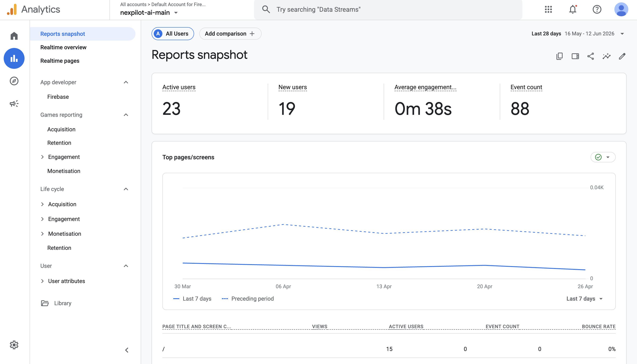Click the compare view panel icon
Image resolution: width=637 pixels, height=364 pixels.
(x=575, y=56)
